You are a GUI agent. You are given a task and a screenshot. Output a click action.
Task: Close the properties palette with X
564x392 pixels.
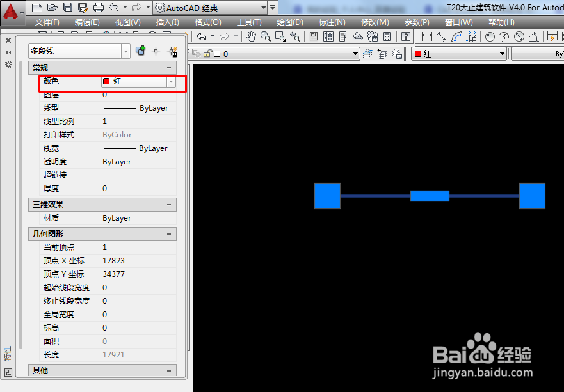click(8, 40)
